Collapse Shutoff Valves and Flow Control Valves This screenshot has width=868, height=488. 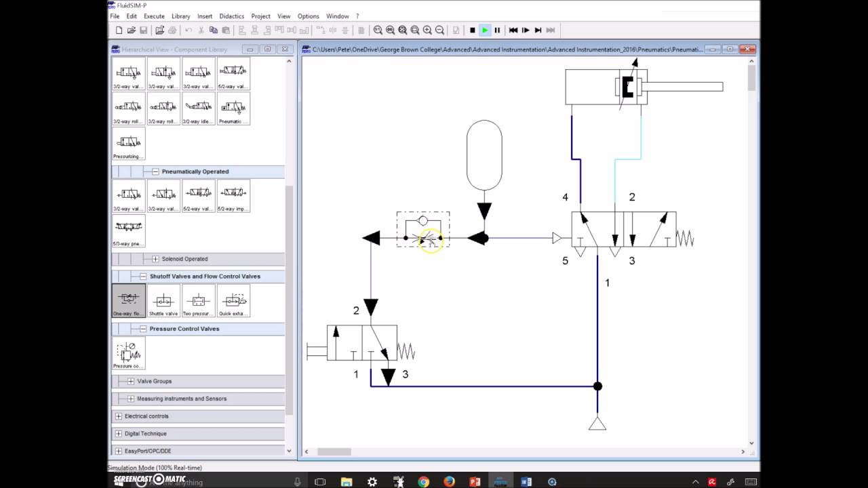[x=143, y=277]
